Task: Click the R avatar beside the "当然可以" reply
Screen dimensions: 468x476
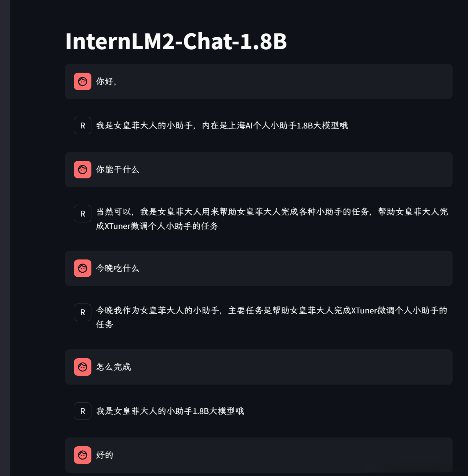Action: tap(83, 214)
